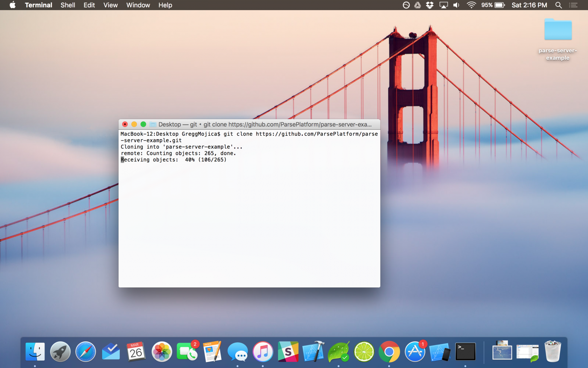Open the AirPlay display menu
This screenshot has height=368, width=588.
coord(443,5)
